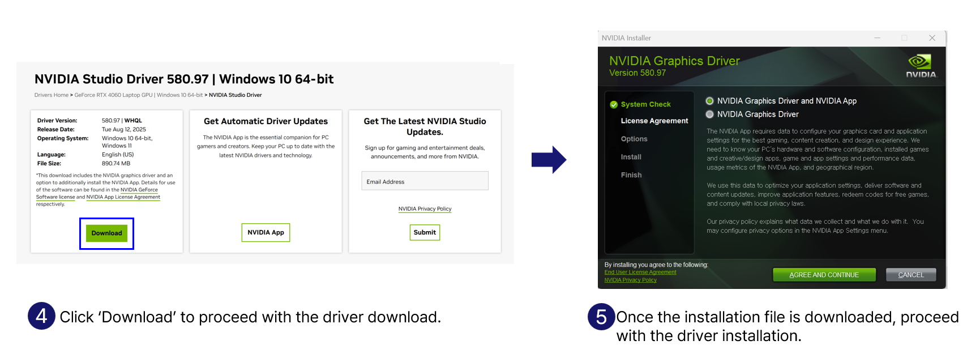Open End User License Agreement link

pos(640,272)
